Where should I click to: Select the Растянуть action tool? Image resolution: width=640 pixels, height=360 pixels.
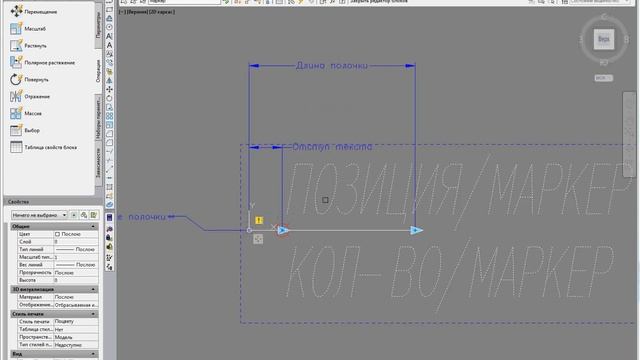pos(28,46)
